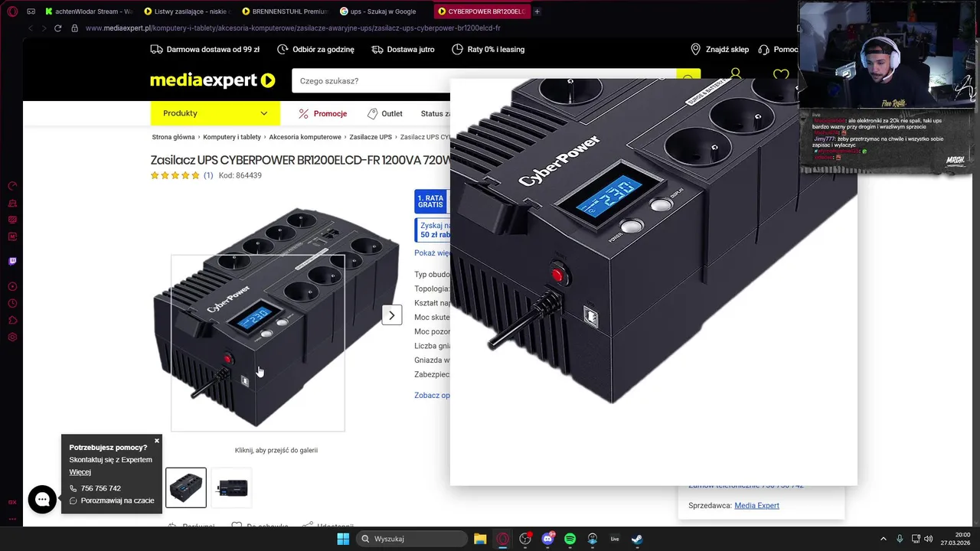Click the main UPS product image
The image size is (980, 551).
tap(276, 318)
